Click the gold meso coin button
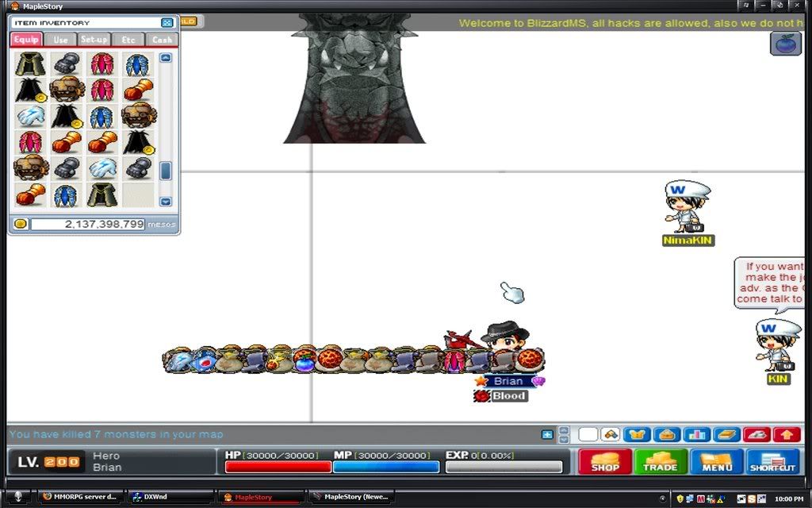This screenshot has width=812, height=508. point(20,224)
